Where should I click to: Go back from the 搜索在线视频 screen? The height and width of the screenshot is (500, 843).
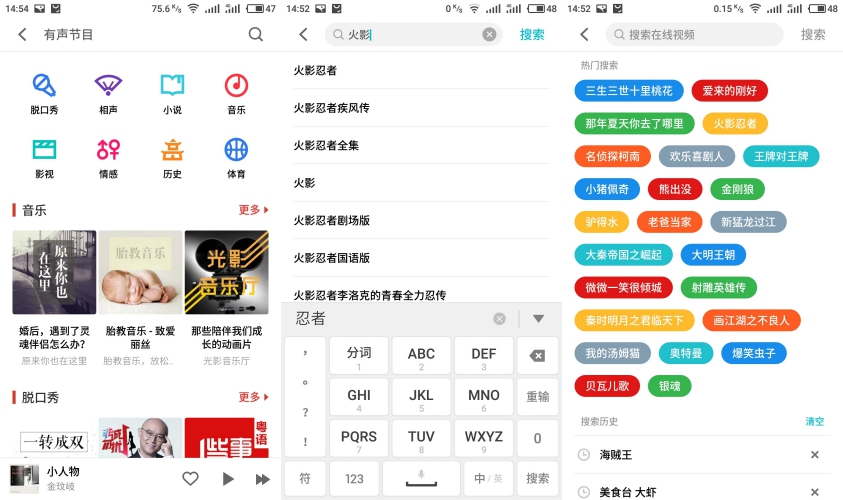tap(584, 35)
